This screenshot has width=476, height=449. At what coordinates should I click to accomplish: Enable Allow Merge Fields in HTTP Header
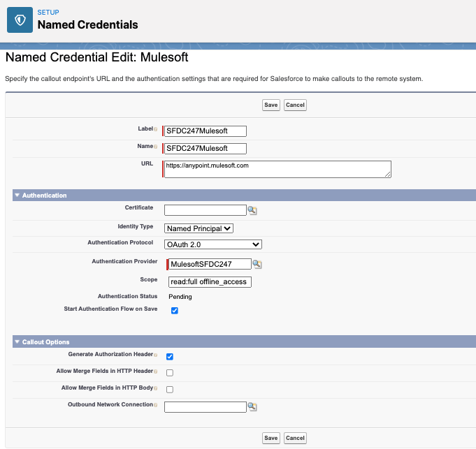coord(170,373)
